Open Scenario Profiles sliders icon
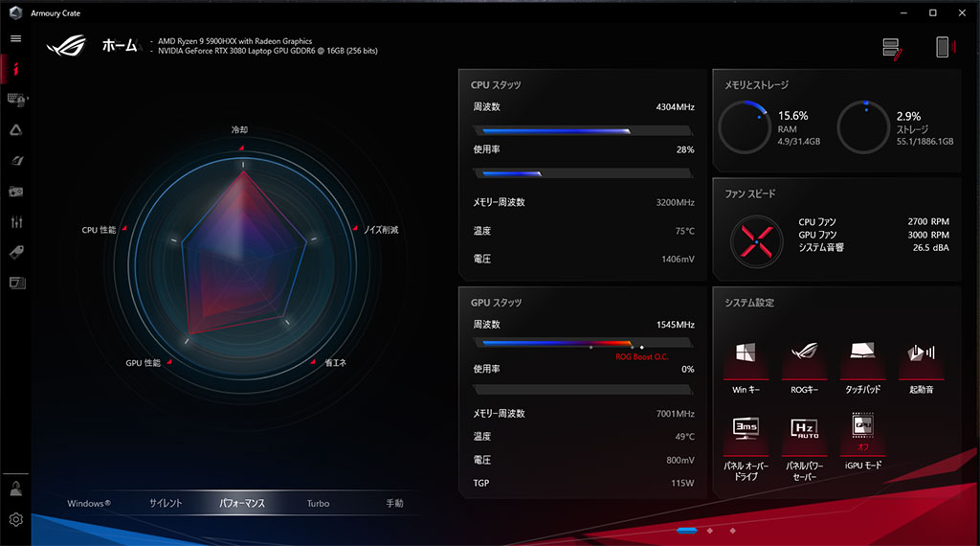The height and width of the screenshot is (546, 980). point(16,222)
